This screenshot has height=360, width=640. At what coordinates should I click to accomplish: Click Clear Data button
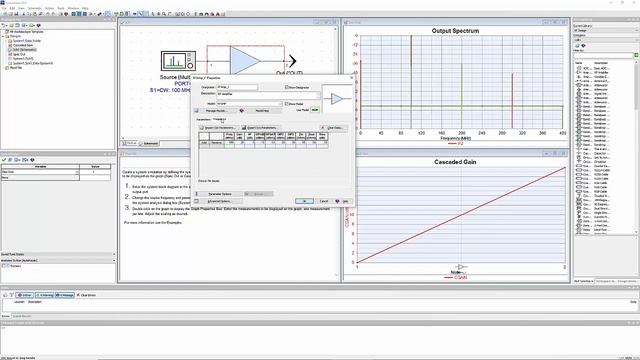point(333,128)
